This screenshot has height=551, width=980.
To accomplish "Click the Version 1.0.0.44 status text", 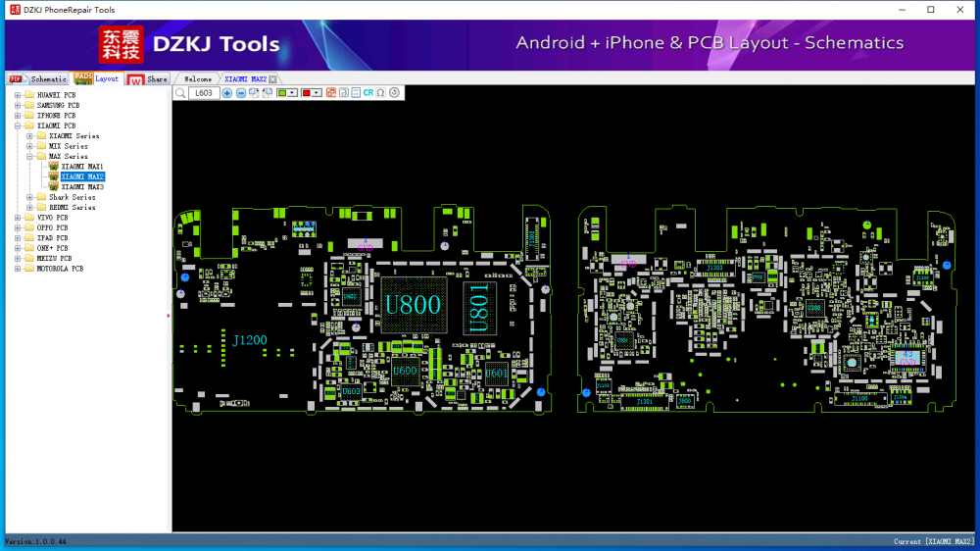I will [35, 541].
